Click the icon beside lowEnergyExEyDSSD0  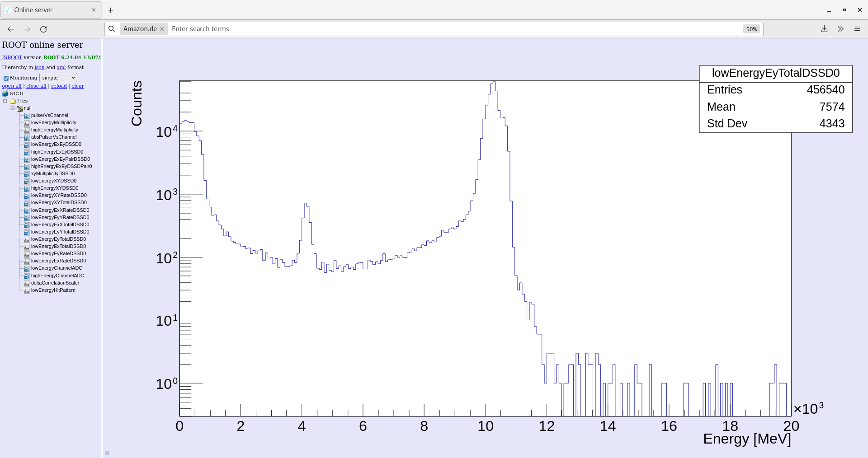pyautogui.click(x=27, y=145)
